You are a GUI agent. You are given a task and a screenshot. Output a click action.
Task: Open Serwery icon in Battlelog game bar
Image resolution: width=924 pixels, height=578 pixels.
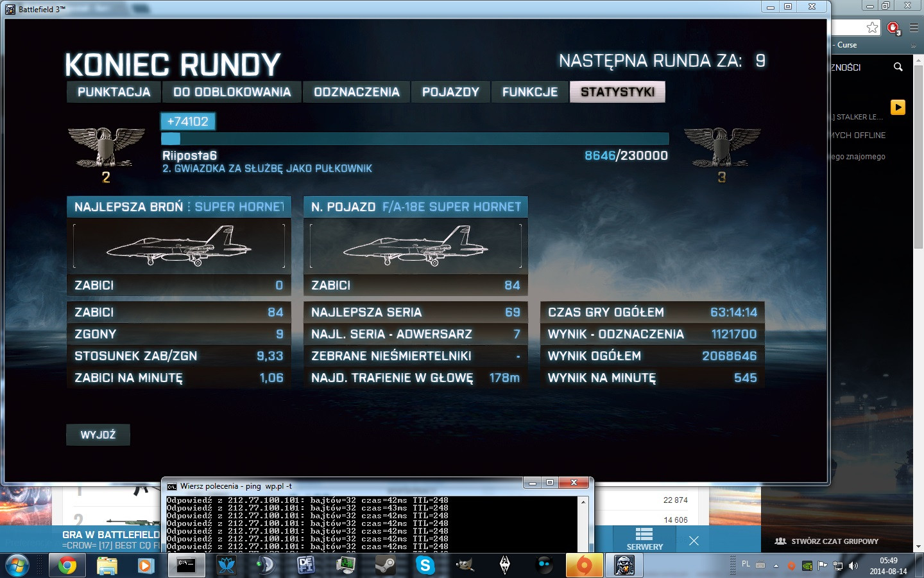(644, 539)
